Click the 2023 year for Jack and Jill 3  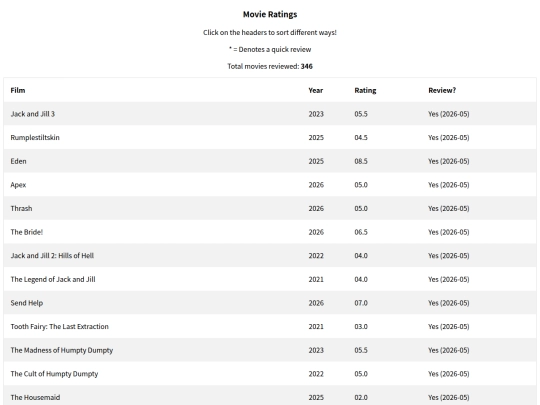[316, 114]
